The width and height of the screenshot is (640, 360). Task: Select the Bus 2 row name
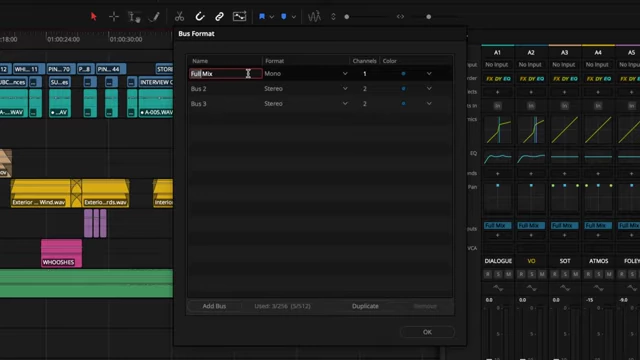[x=198, y=89]
